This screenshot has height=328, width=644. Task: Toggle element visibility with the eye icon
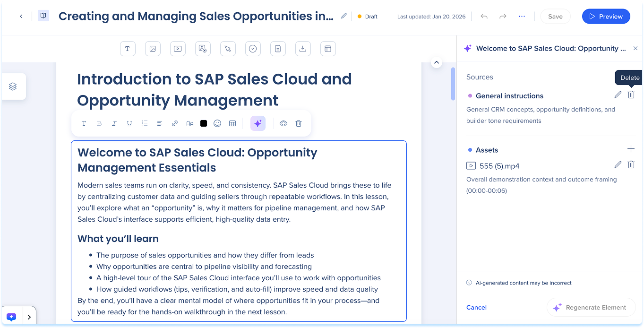pos(283,123)
